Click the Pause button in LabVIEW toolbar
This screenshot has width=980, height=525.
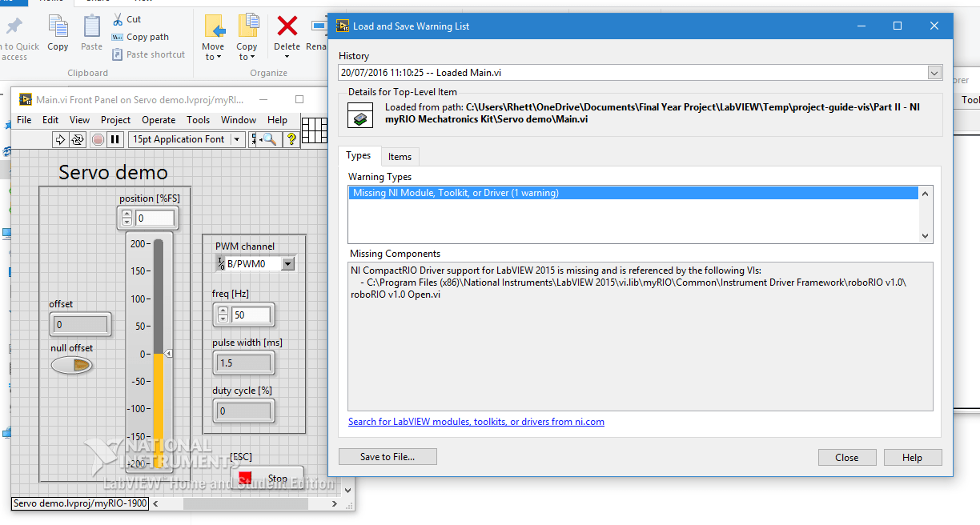115,139
